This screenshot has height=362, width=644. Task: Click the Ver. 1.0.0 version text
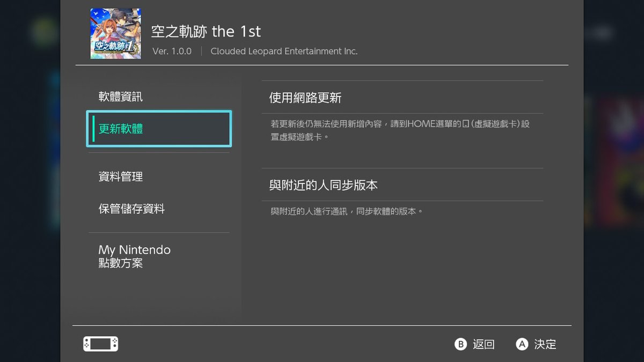(172, 51)
